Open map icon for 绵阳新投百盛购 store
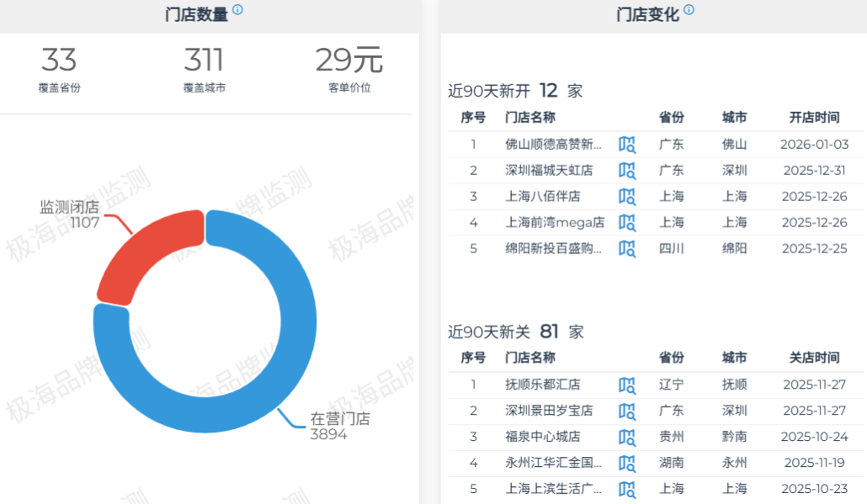 (627, 248)
